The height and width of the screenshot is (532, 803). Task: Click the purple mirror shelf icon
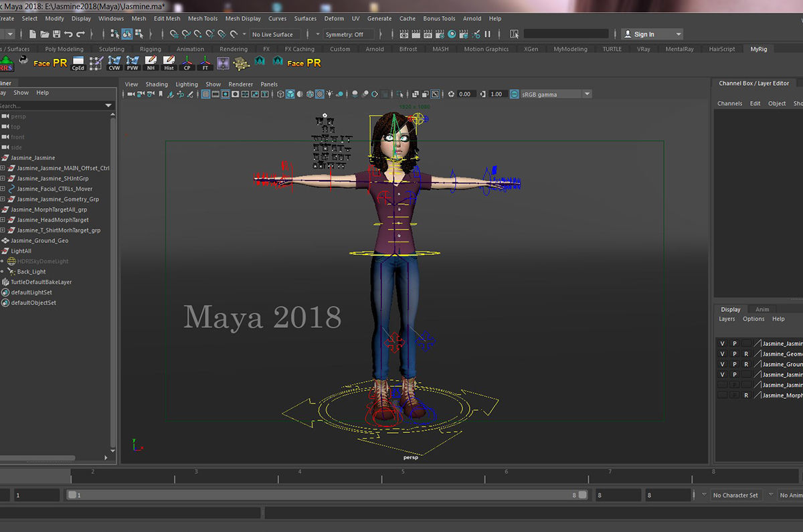[222, 63]
